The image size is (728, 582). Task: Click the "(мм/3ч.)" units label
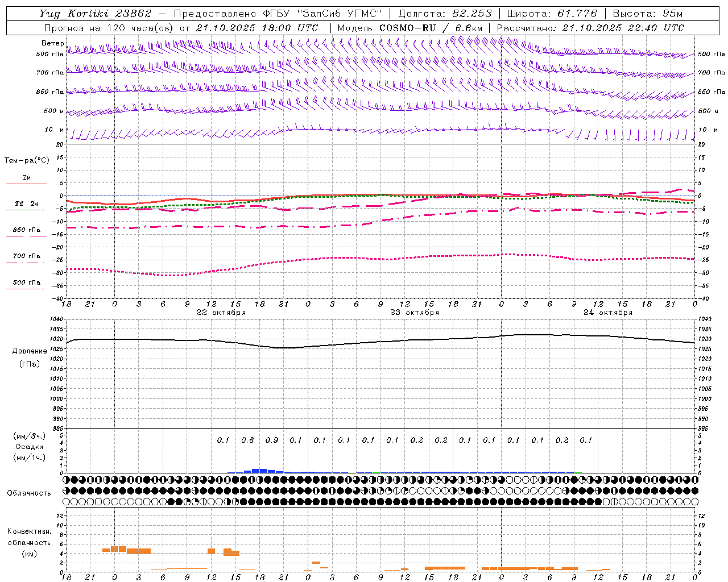click(x=30, y=436)
